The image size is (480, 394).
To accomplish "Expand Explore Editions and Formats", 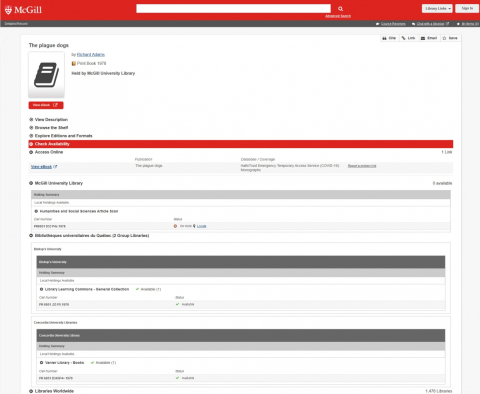I will (61, 136).
